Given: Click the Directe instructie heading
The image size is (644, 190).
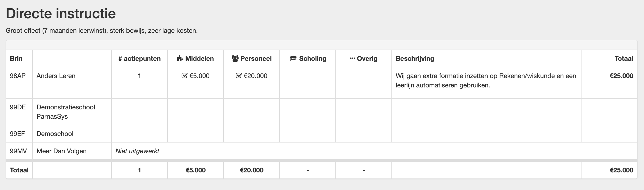Looking at the screenshot, I should [61, 13].
